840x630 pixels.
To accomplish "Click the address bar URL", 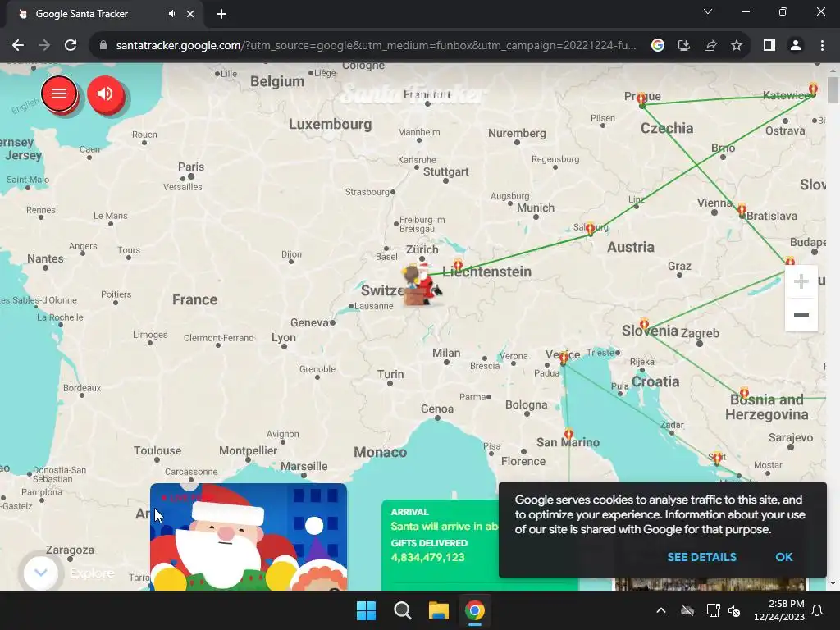I will point(376,46).
